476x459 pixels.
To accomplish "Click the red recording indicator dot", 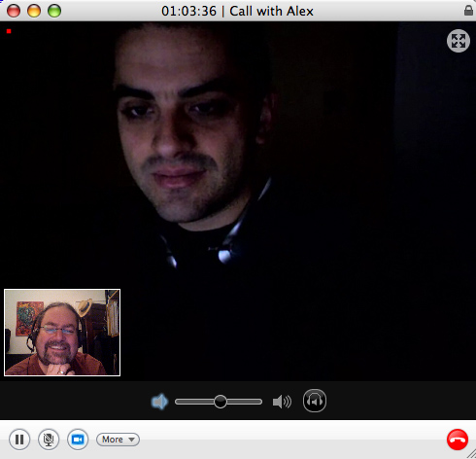I will coord(9,31).
